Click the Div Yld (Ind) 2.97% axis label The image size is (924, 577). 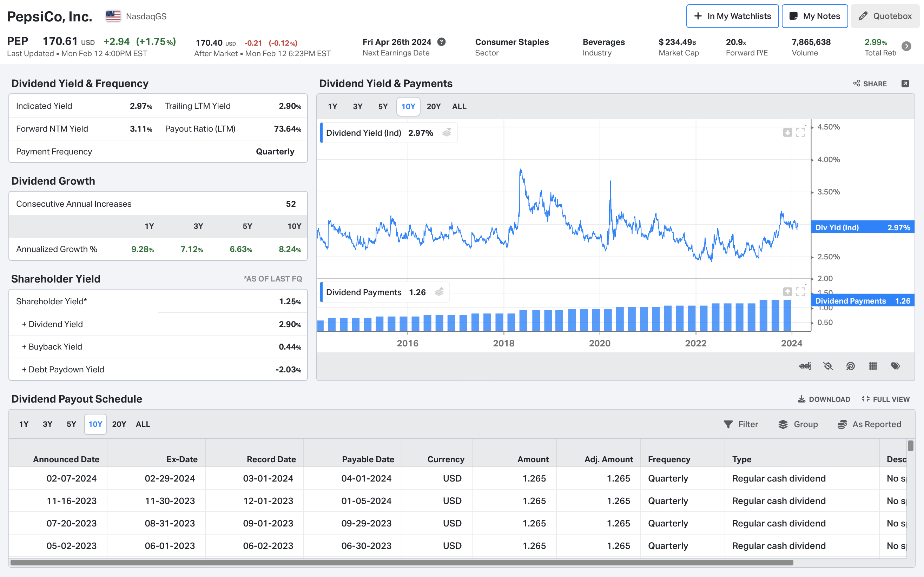(x=863, y=227)
